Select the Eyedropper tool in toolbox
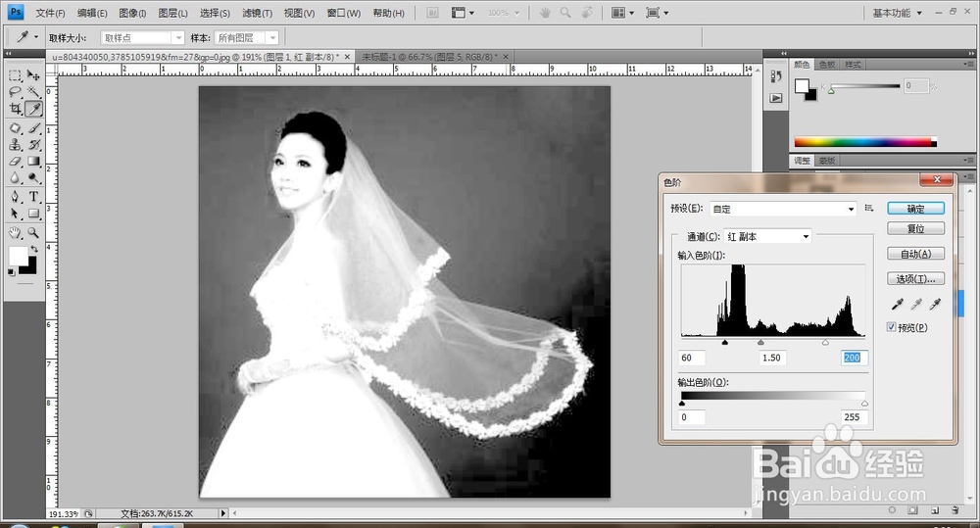 pos(33,109)
